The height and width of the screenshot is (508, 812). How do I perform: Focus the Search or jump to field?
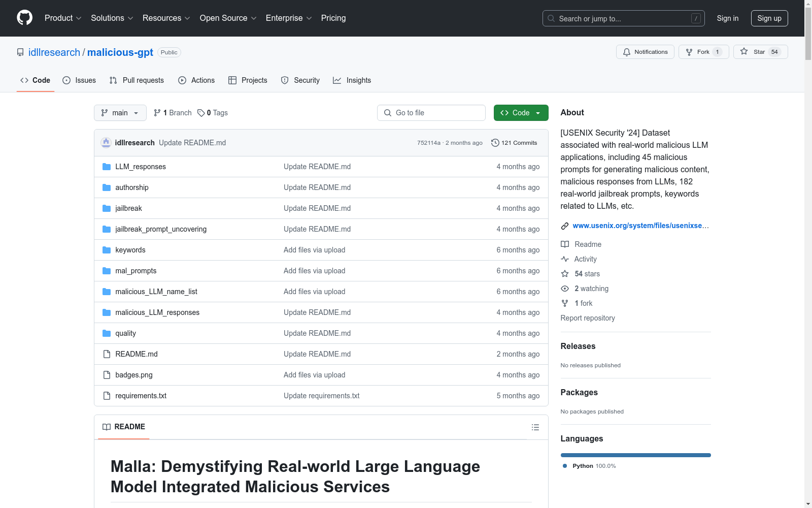624,18
